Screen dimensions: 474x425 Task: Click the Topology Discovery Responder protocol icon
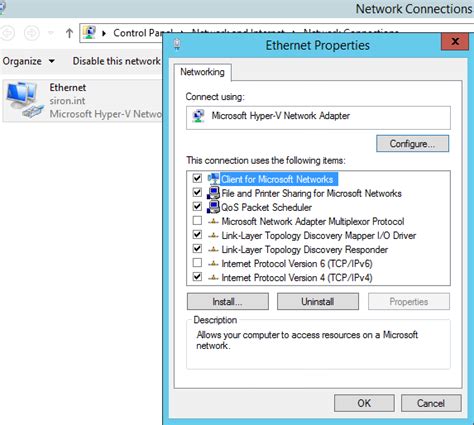[213, 249]
